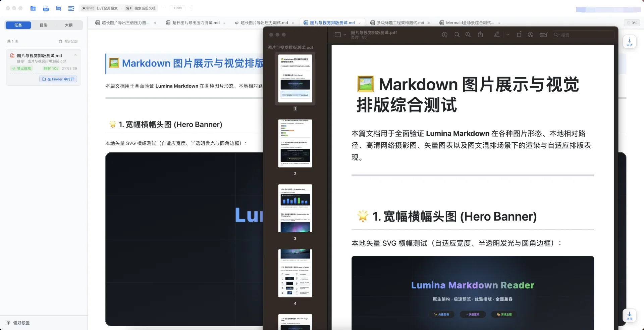Click the 导出成功 status badge
This screenshot has height=330, width=644.
(22, 68)
